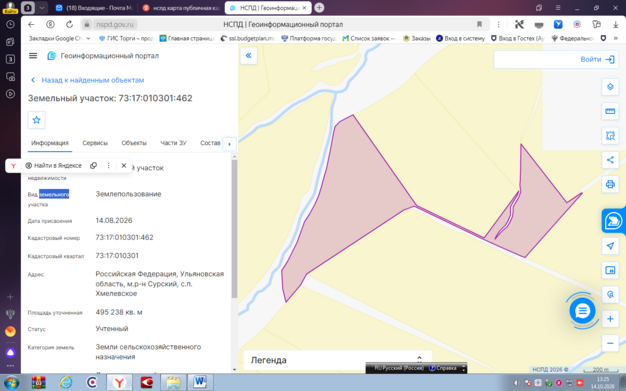The image size is (626, 391).
Task: Switch to the Входящие Почта browser tab
Action: 94,8
